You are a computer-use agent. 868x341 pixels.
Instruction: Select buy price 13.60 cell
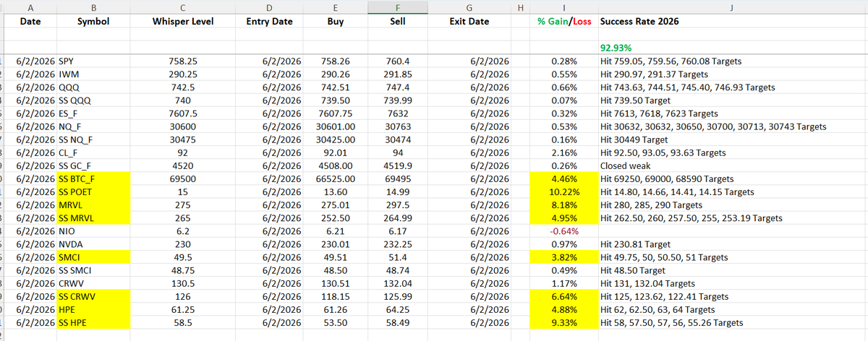pyautogui.click(x=334, y=191)
